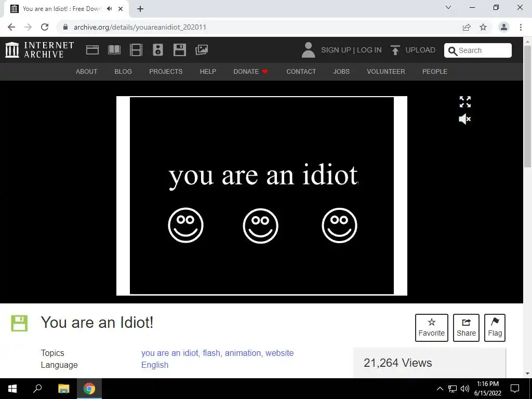
Task: Open the BLOG menu item
Action: click(x=123, y=72)
